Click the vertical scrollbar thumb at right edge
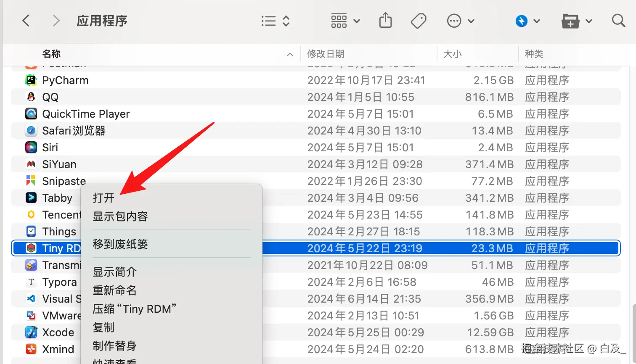This screenshot has height=364, width=636. tap(633, 334)
